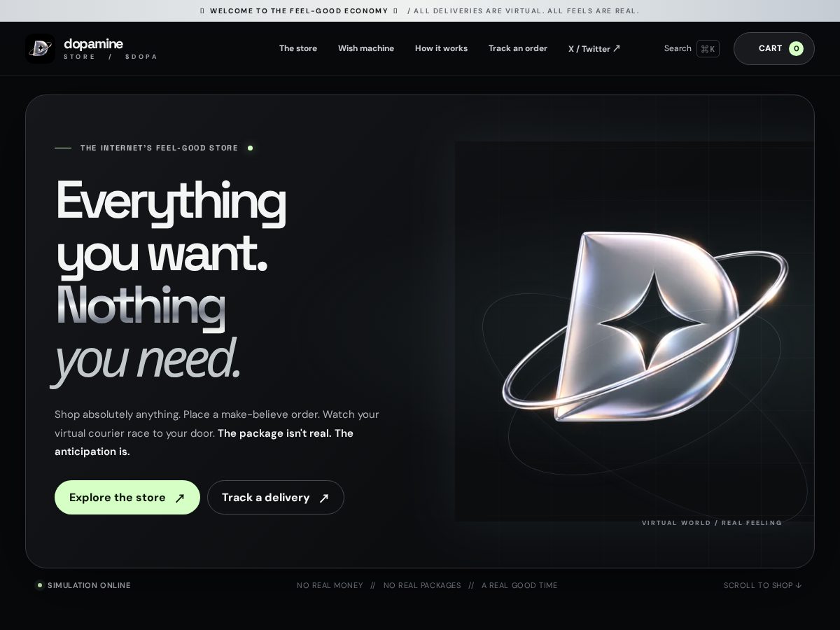Go to Wish machine page
This screenshot has width=840, height=630.
pos(366,48)
